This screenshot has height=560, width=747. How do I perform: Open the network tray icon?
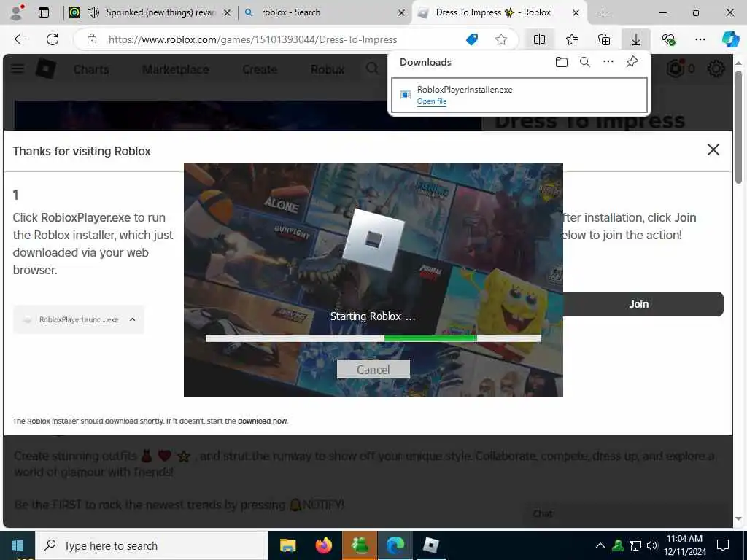pyautogui.click(x=635, y=545)
